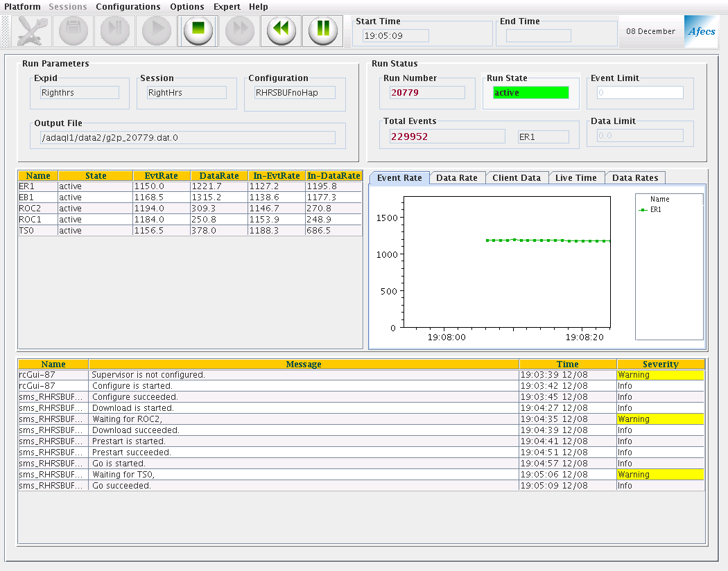Image resolution: width=728 pixels, height=571 pixels.
Task: Open the Options menu
Action: tap(187, 6)
